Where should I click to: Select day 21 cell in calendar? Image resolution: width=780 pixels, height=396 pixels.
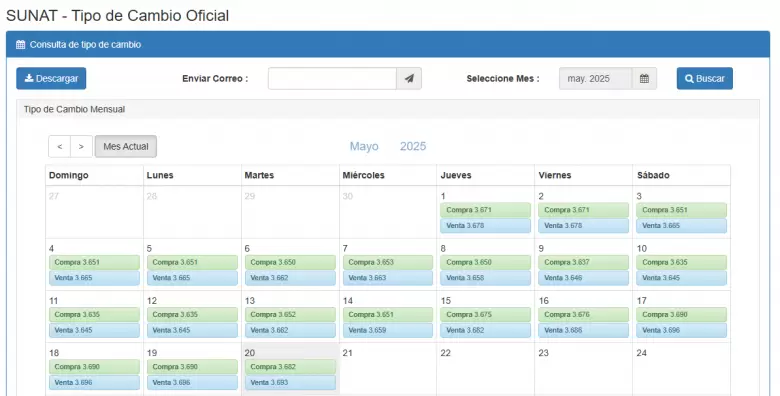click(388, 369)
